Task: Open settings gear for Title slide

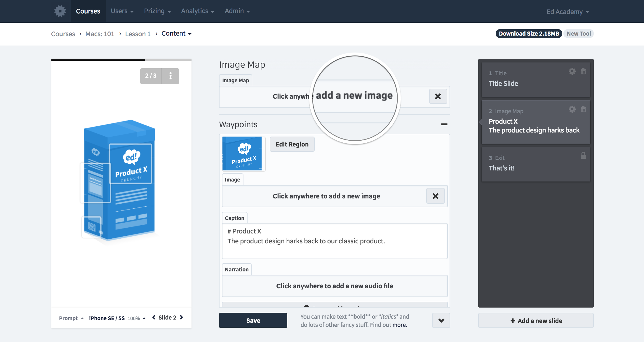Action: click(572, 71)
